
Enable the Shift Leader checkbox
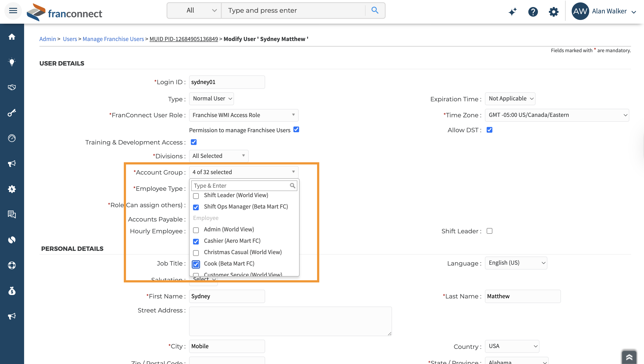489,231
